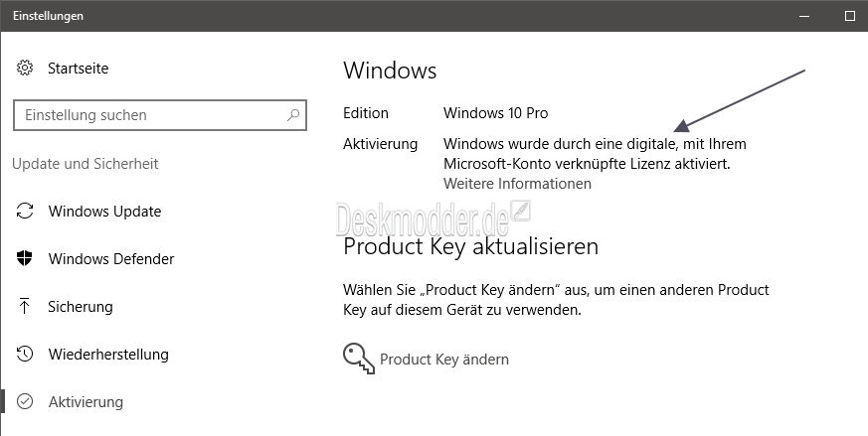868x436 pixels.
Task: Click the magnifier icon in search box
Action: click(x=293, y=114)
